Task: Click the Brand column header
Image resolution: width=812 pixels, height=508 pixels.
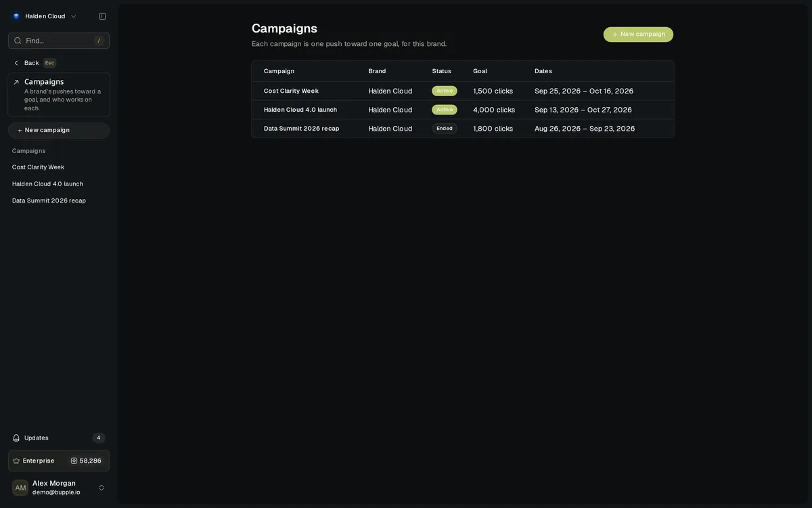Action: [377, 71]
